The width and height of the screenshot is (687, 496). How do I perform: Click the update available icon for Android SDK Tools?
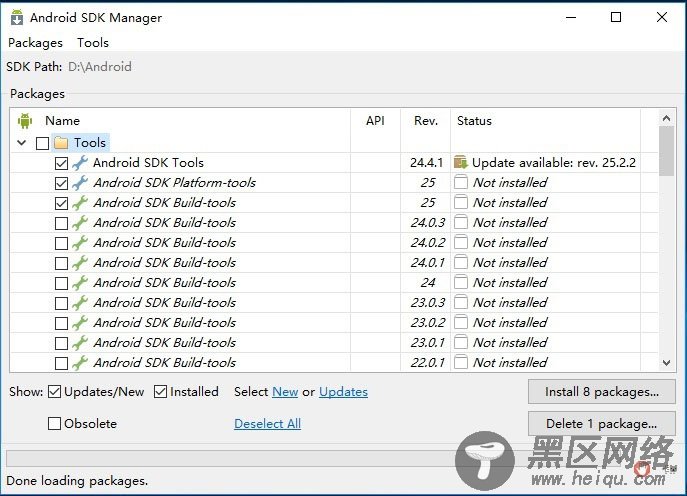[461, 163]
